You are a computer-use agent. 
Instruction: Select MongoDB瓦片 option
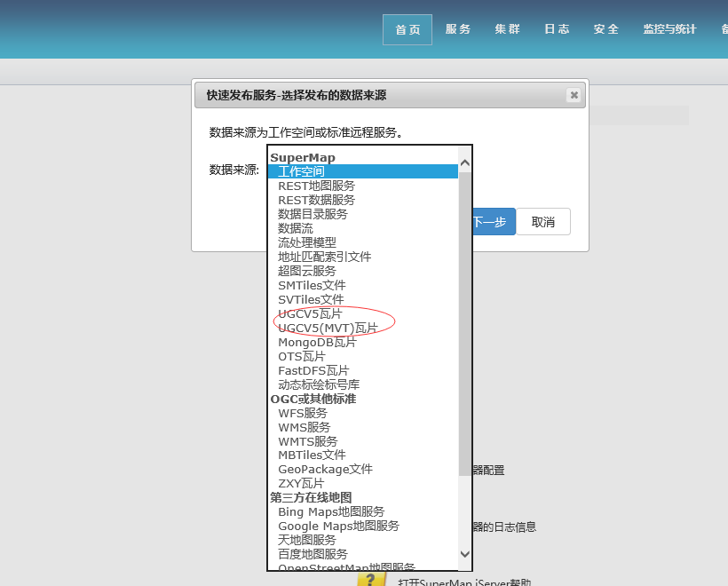pyautogui.click(x=363, y=342)
